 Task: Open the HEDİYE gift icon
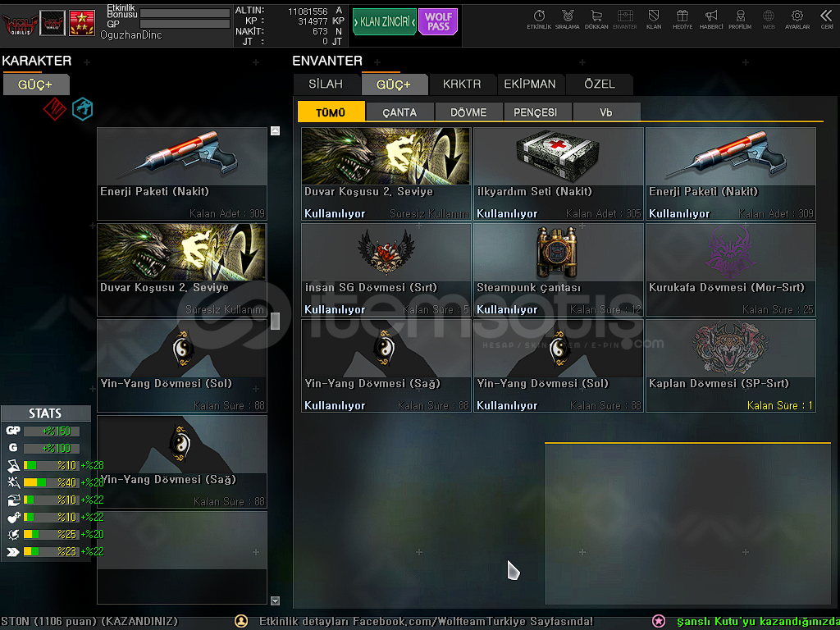click(682, 20)
